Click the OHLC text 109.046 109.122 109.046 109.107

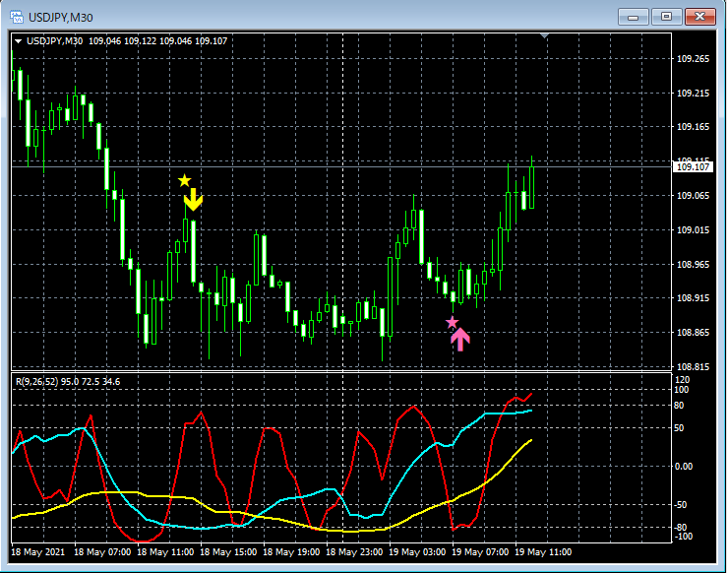[157, 41]
